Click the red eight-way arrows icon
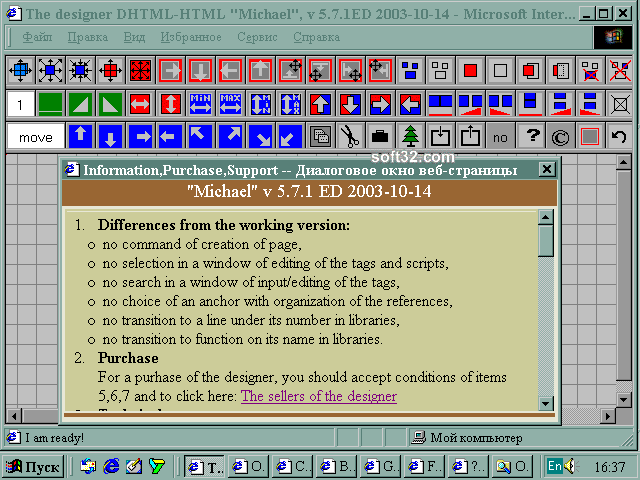 click(140, 71)
